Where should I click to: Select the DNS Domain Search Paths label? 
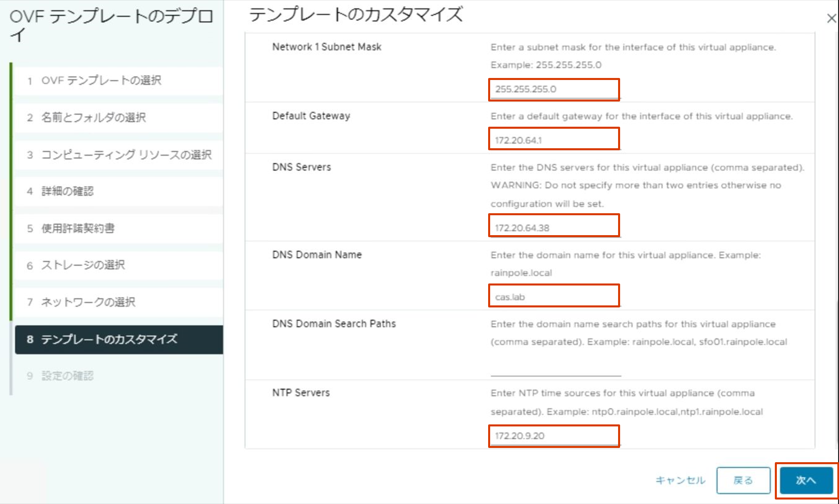tap(334, 324)
